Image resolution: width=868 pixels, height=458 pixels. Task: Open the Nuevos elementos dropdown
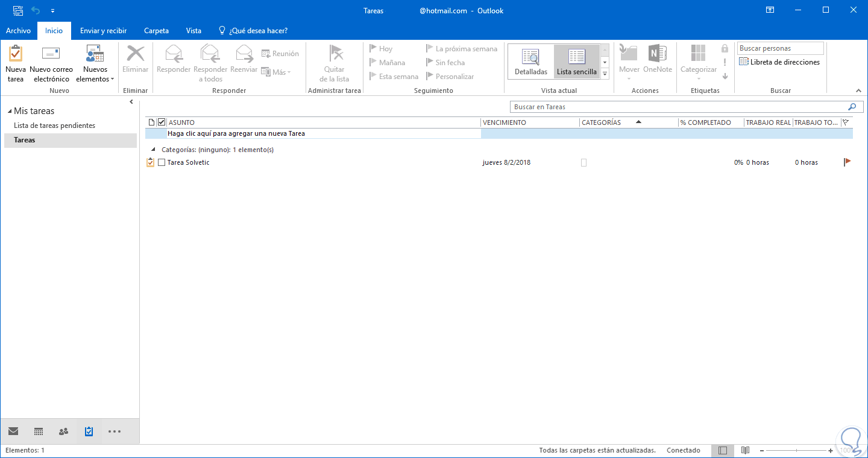coord(95,63)
